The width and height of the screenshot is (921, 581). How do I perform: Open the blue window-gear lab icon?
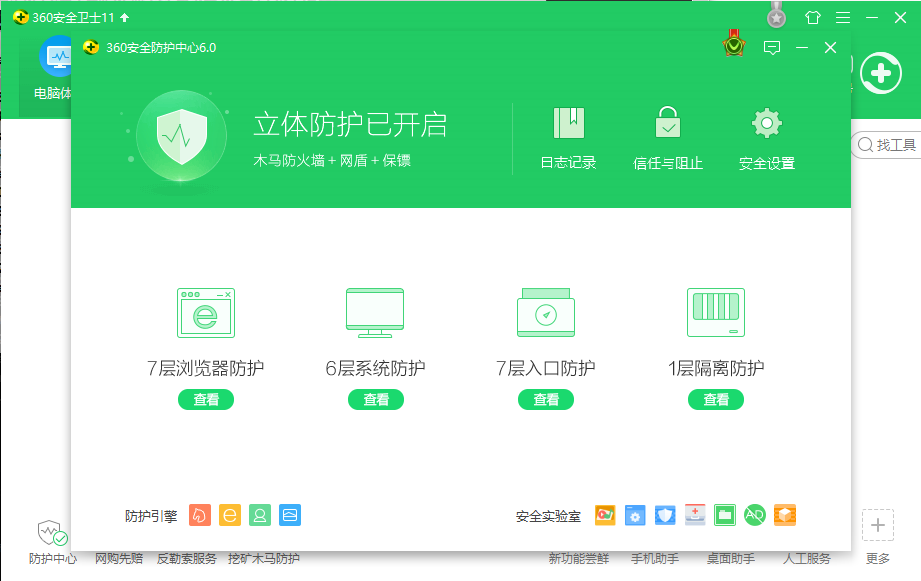pyautogui.click(x=635, y=515)
